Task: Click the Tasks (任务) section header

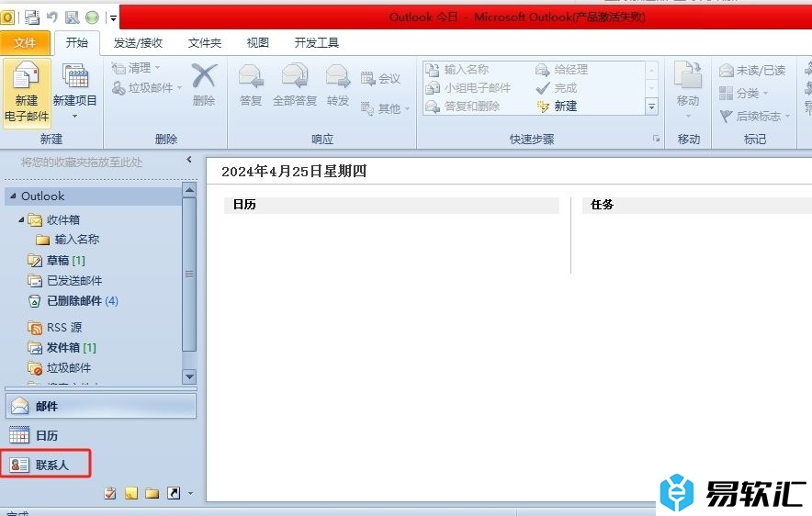Action: point(697,205)
